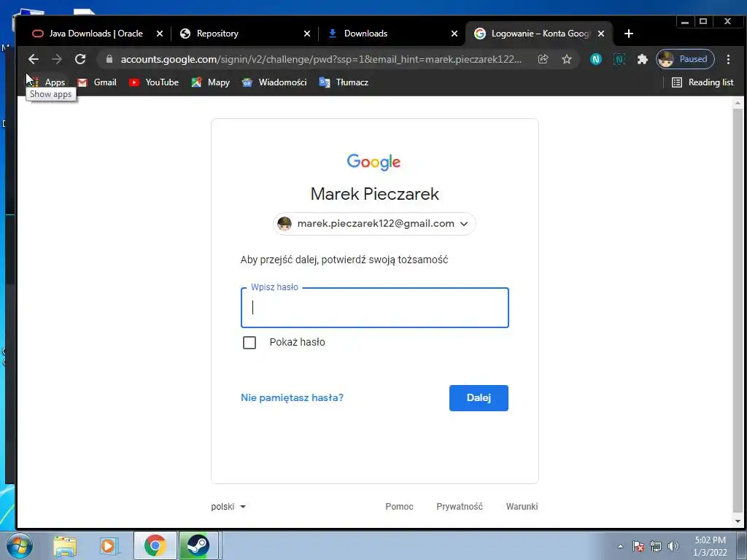Go back using the browser back arrow
This screenshot has height=560, width=747.
(34, 59)
